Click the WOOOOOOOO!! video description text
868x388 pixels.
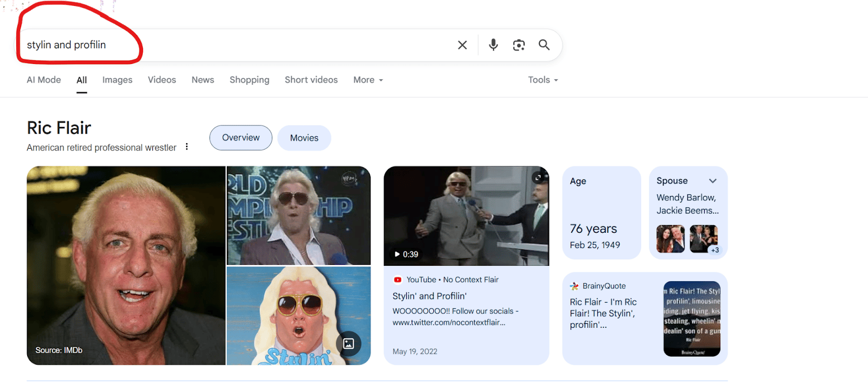pyautogui.click(x=456, y=317)
